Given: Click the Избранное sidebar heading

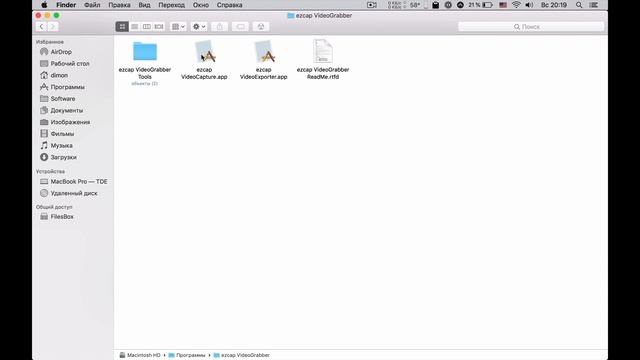Looking at the screenshot, I should (50, 42).
